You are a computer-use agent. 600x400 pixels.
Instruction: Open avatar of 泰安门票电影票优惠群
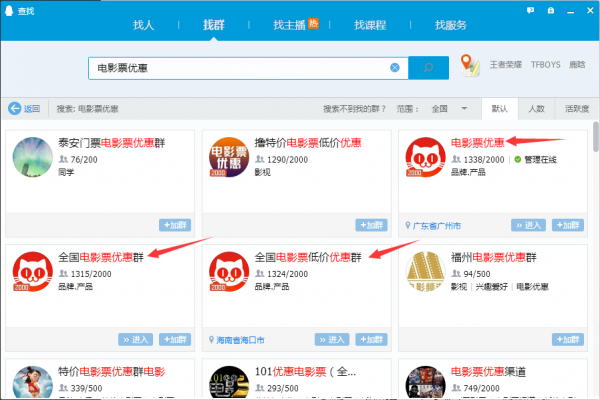click(x=33, y=157)
